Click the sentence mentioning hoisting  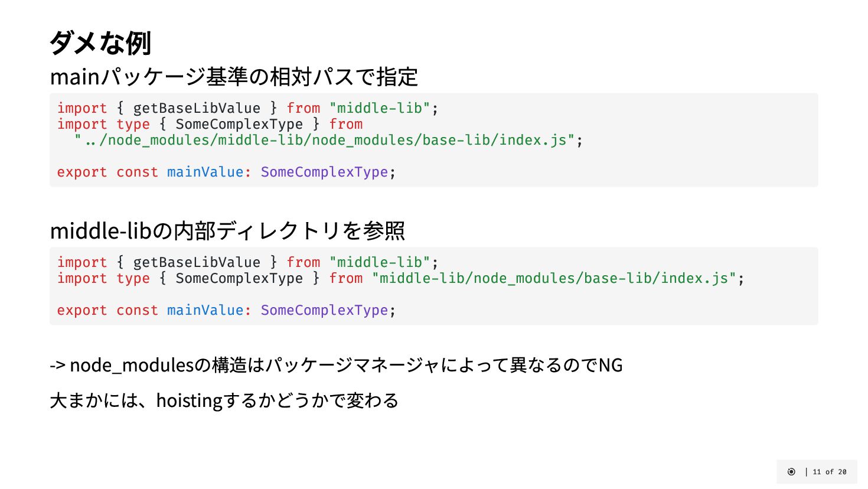(x=224, y=400)
